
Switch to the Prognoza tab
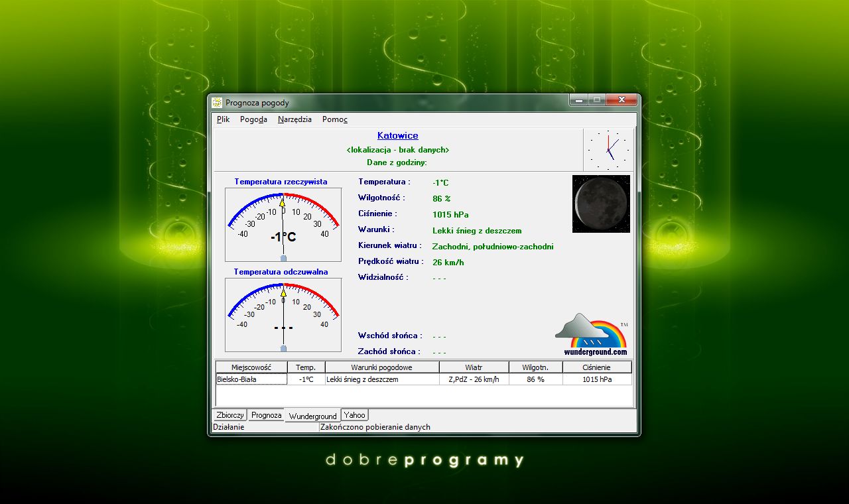coord(267,415)
